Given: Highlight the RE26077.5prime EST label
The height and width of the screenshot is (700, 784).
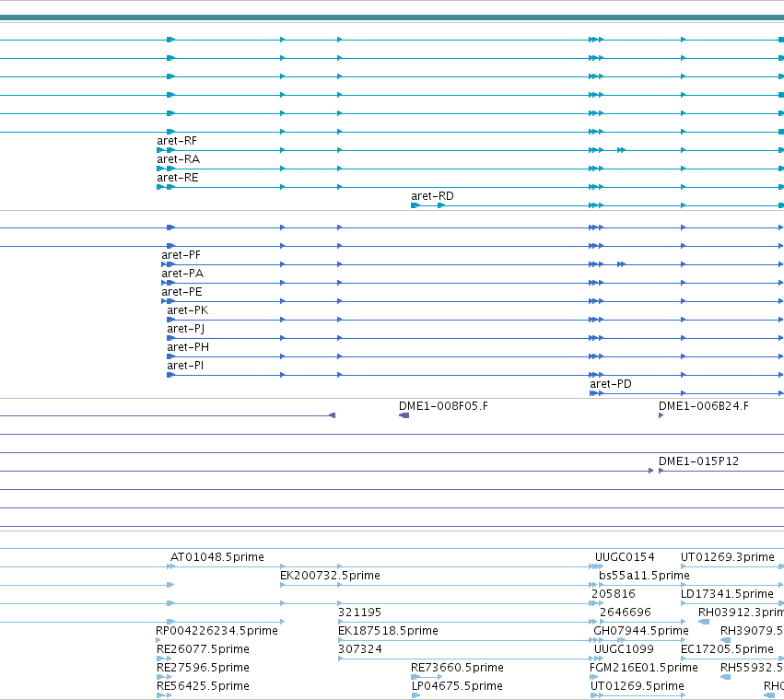Looking at the screenshot, I should (203, 649).
